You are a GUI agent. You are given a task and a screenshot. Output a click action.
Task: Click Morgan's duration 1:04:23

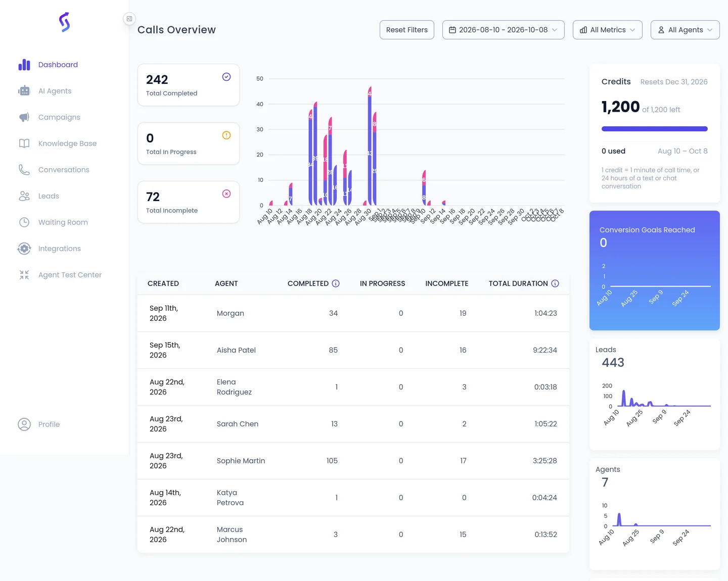[x=545, y=313]
